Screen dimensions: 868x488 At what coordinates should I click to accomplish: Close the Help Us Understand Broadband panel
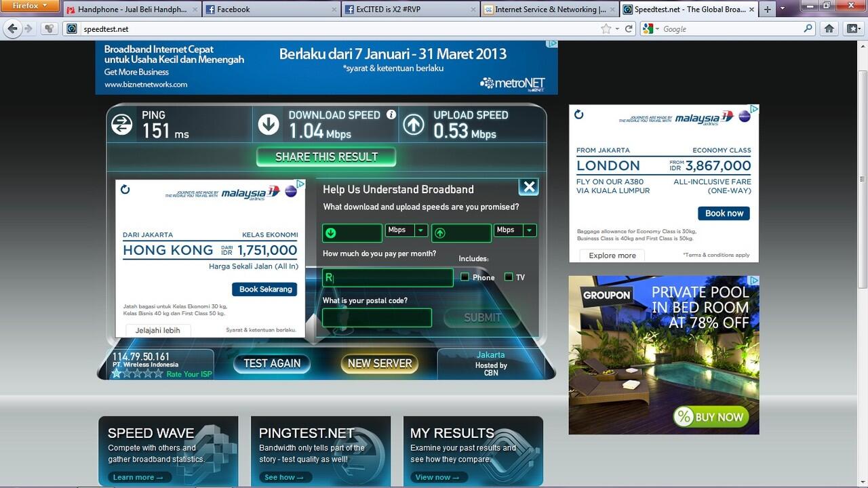pos(529,187)
